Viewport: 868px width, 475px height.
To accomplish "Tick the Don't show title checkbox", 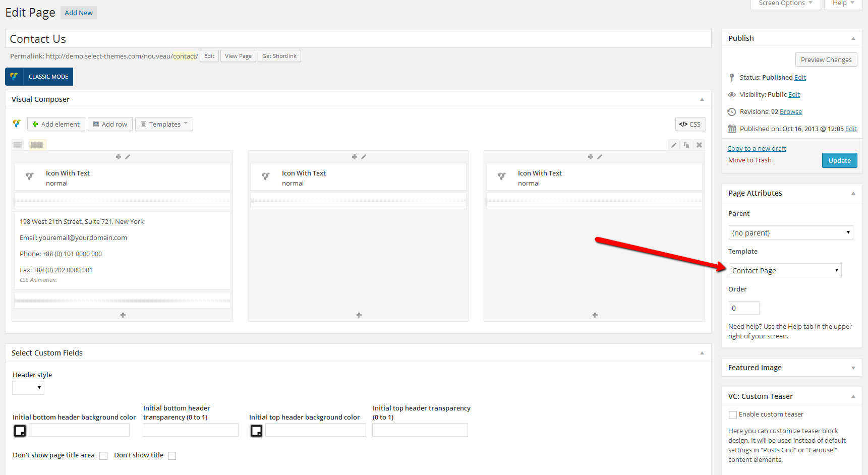I will click(172, 456).
